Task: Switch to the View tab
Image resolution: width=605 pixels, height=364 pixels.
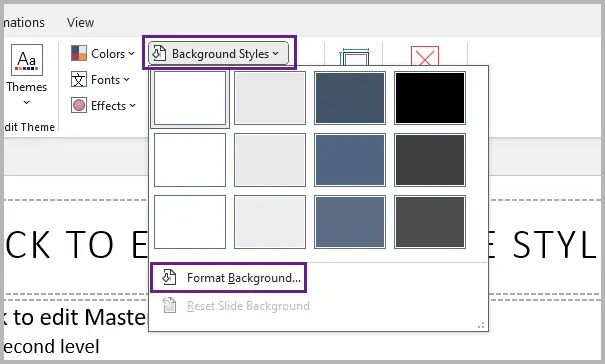Action: click(x=80, y=22)
